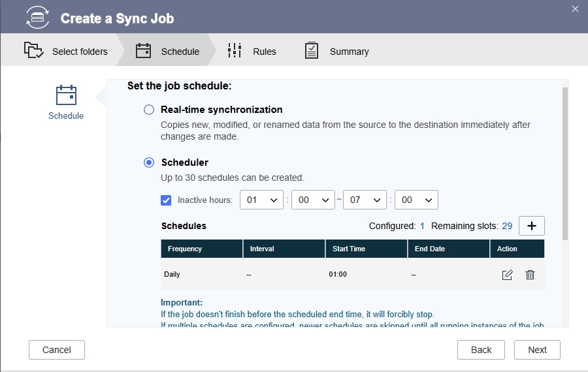Go to the Rules step tab
This screenshot has height=372, width=588.
(x=252, y=51)
